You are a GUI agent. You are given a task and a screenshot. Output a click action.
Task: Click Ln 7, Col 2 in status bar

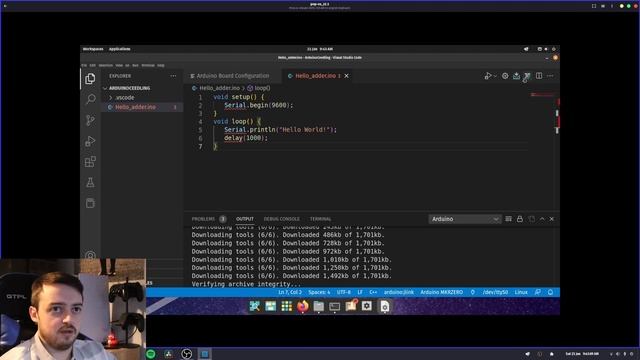tap(290, 292)
